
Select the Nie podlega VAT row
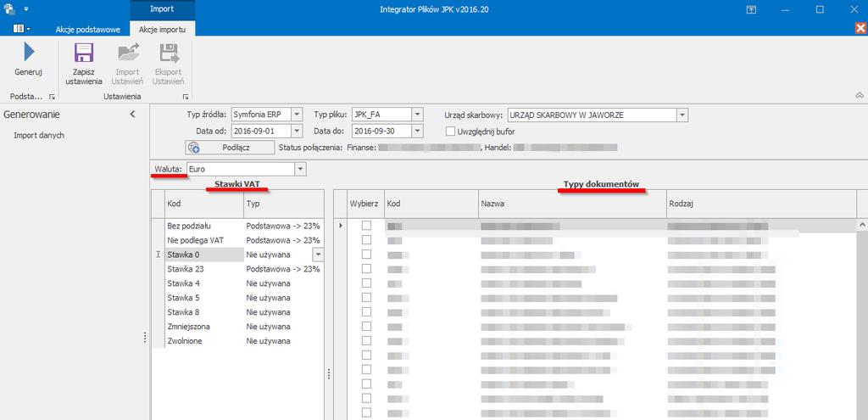(x=238, y=240)
